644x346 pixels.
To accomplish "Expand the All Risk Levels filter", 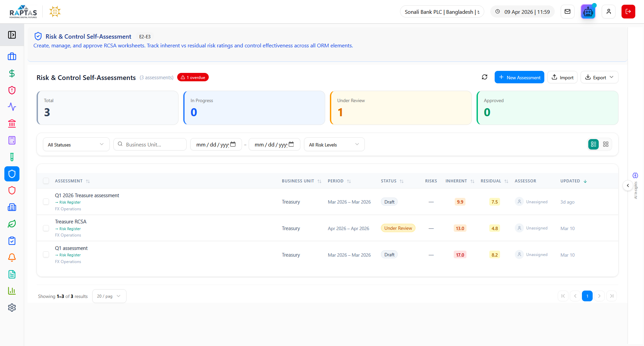I will point(334,145).
